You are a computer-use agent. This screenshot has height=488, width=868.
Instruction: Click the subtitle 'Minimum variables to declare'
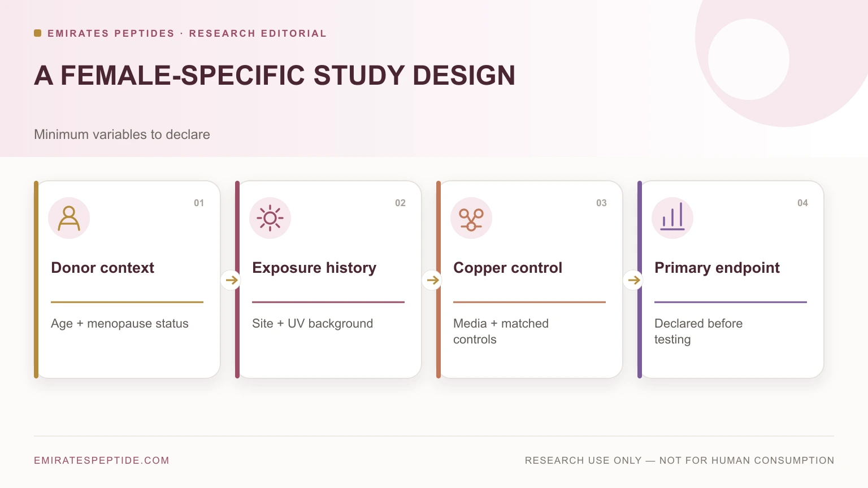122,134
